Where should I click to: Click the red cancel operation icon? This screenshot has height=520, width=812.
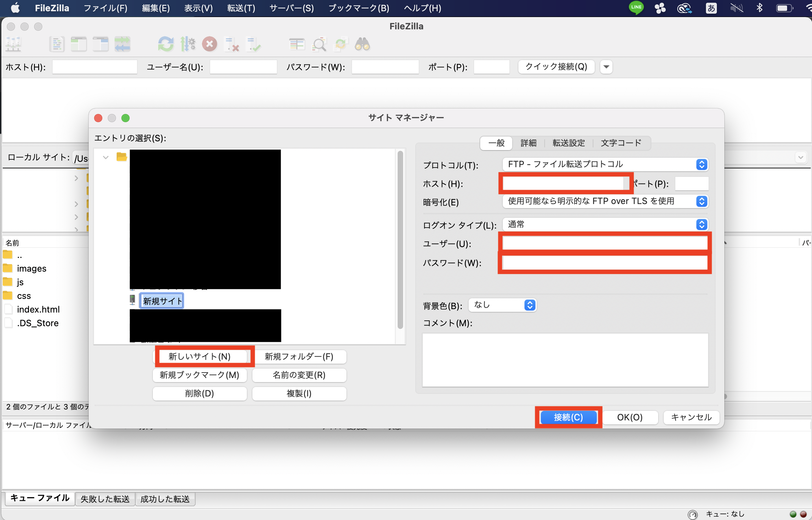tap(210, 44)
